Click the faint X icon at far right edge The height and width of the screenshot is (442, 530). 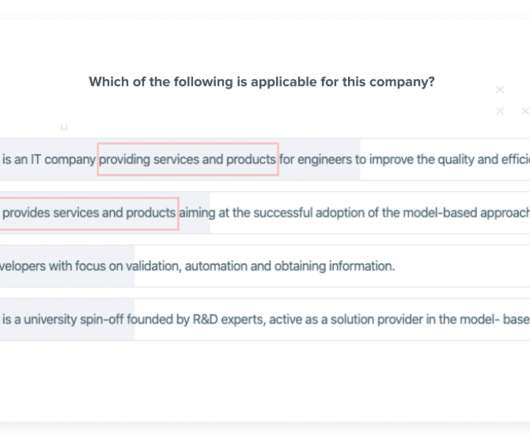point(525,111)
